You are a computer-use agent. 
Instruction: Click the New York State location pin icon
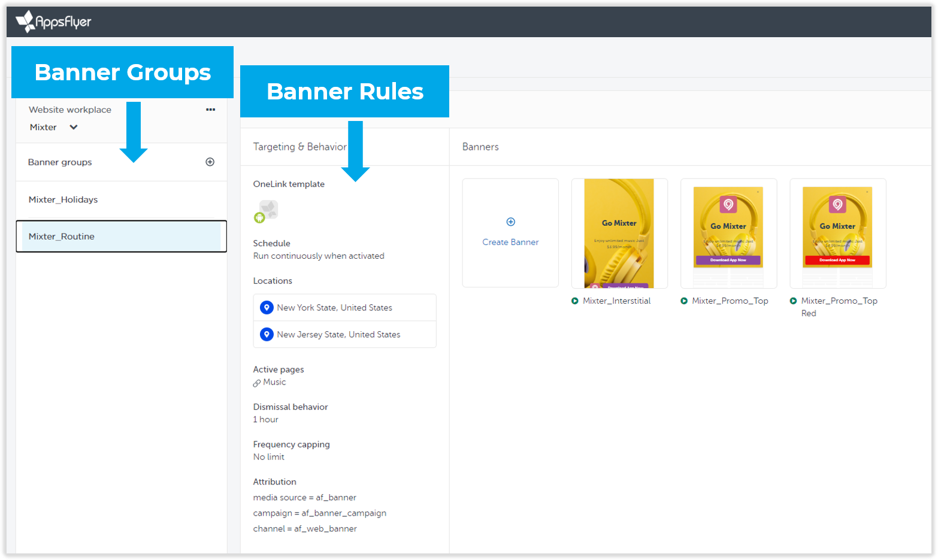click(x=267, y=307)
